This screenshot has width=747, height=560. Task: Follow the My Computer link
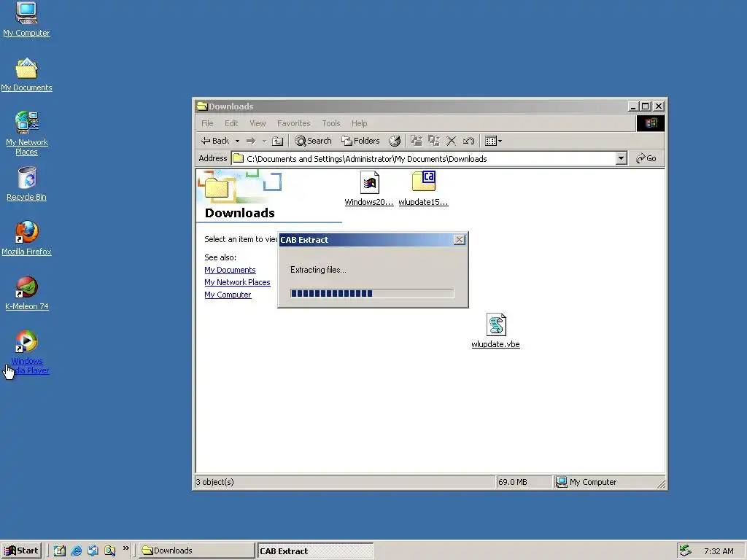228,295
